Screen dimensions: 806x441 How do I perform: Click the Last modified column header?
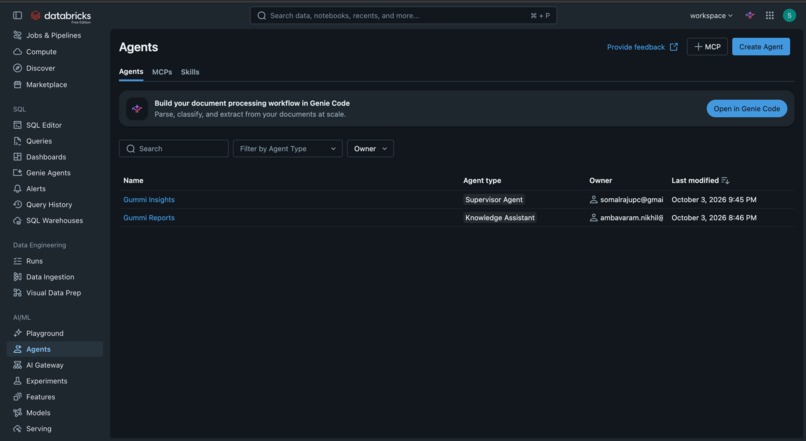tap(695, 180)
